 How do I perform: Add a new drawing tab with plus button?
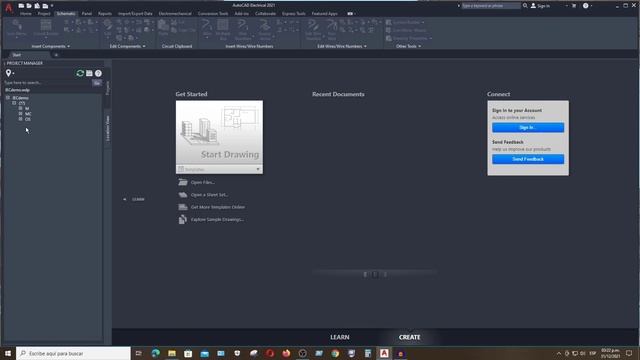[x=56, y=55]
